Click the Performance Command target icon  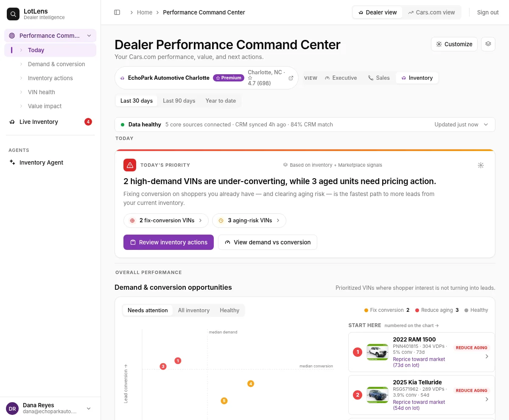(x=12, y=36)
